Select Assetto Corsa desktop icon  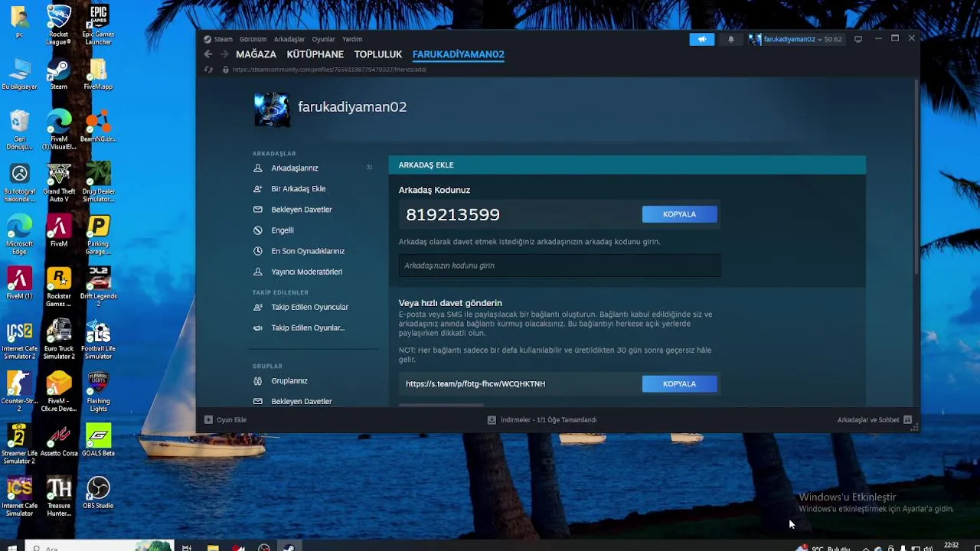point(59,439)
